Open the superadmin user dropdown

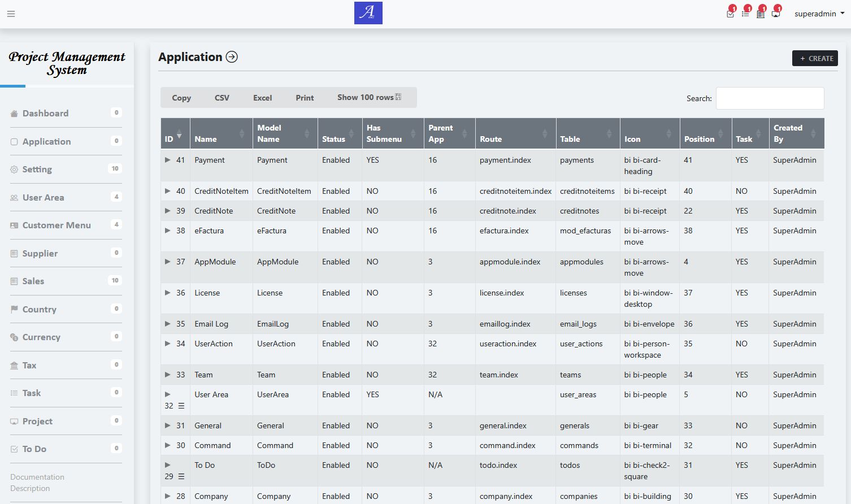[819, 14]
